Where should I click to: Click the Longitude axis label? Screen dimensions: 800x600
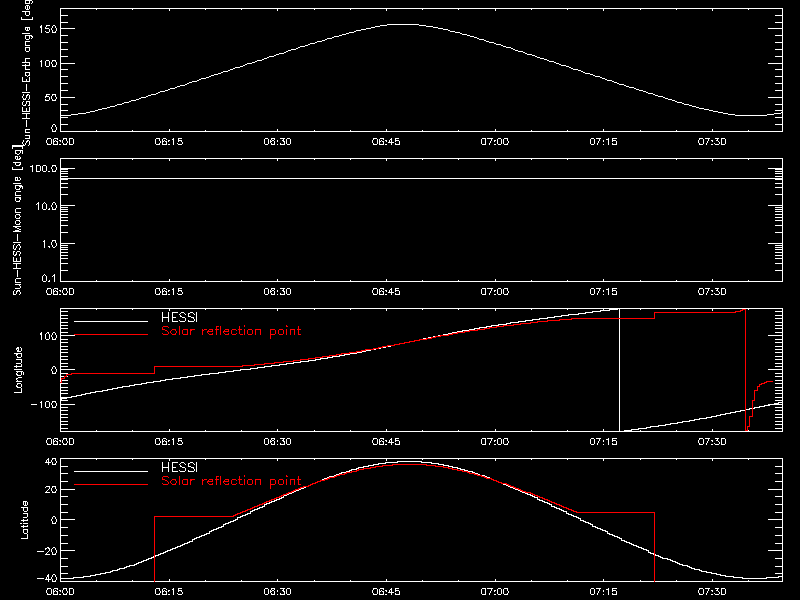(18, 370)
